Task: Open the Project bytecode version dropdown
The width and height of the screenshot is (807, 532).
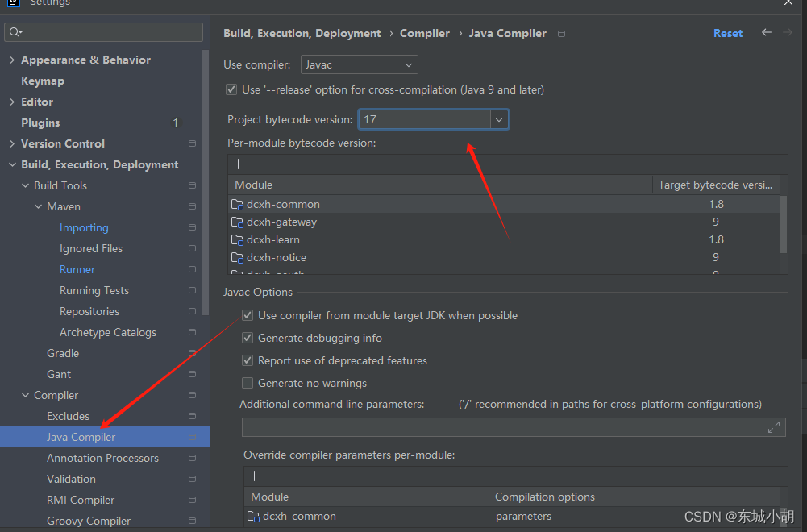Action: click(497, 118)
